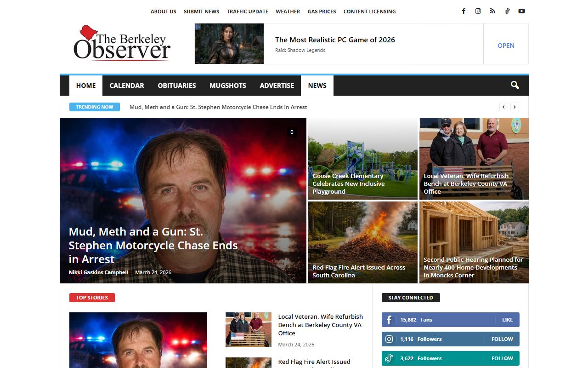Click the ad choices icon on banner
Image resolution: width=588 pixels, height=368 pixels.
[x=198, y=27]
